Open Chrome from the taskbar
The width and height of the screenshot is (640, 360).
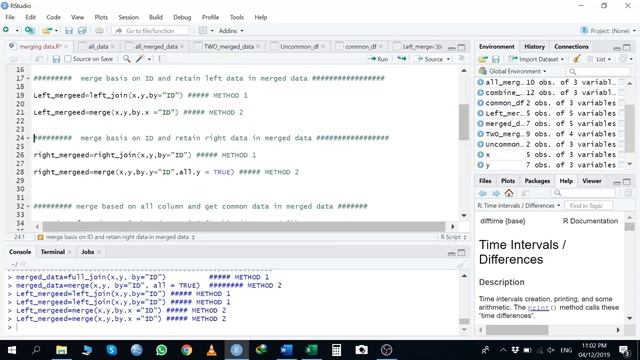tap(187, 350)
